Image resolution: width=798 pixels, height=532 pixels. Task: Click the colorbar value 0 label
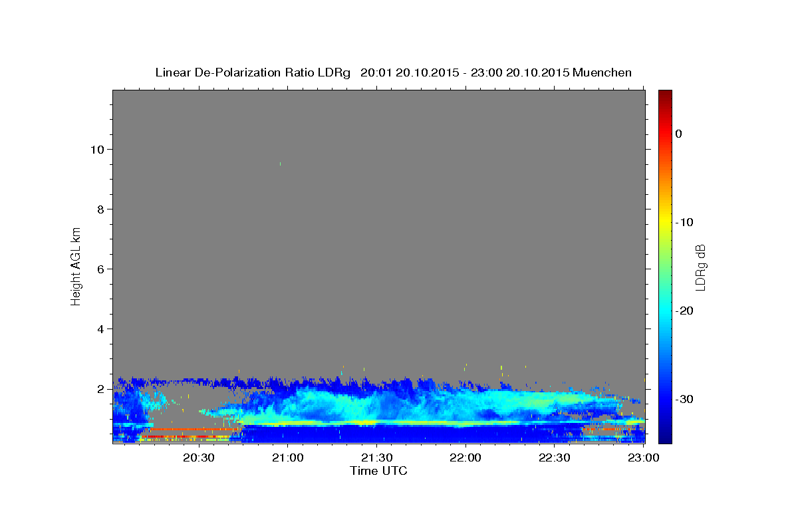point(678,134)
